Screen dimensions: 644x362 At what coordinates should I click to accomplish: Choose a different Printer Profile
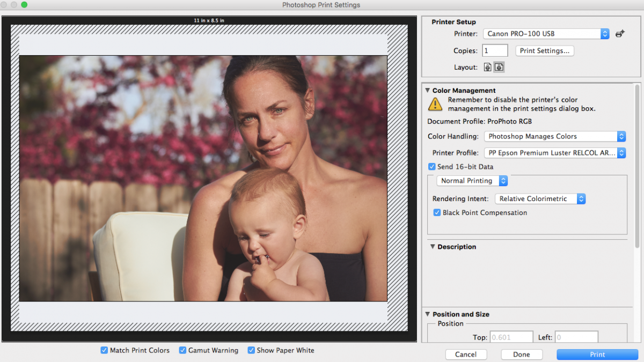click(x=554, y=153)
